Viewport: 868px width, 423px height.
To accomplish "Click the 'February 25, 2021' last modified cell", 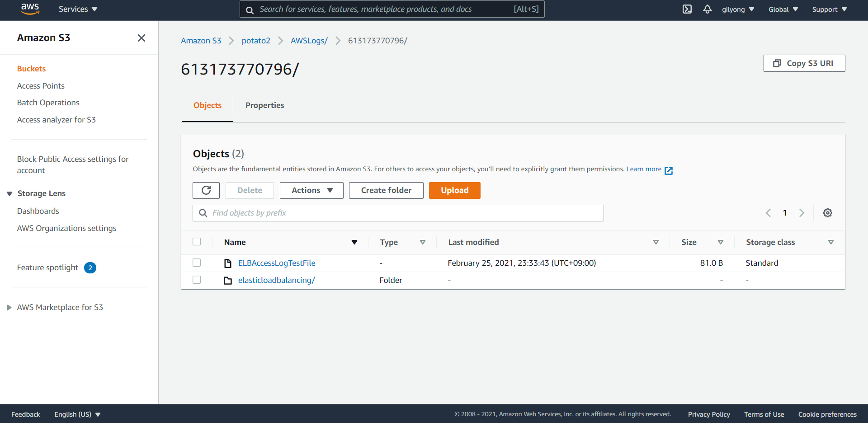I will 522,263.
